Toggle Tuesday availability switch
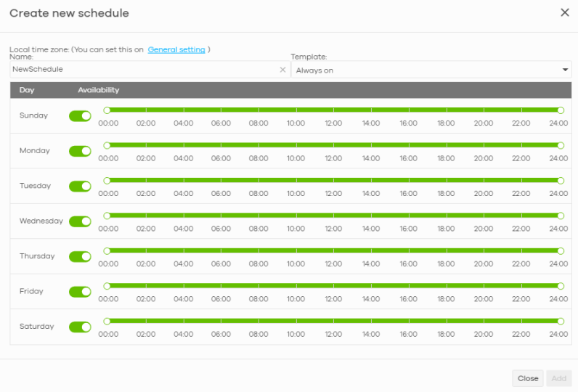 click(80, 187)
